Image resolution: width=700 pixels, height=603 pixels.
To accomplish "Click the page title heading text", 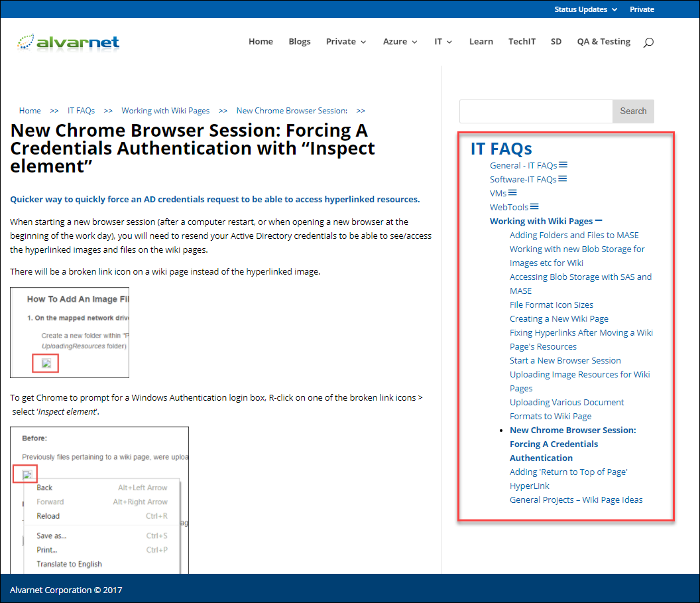I will [192, 149].
